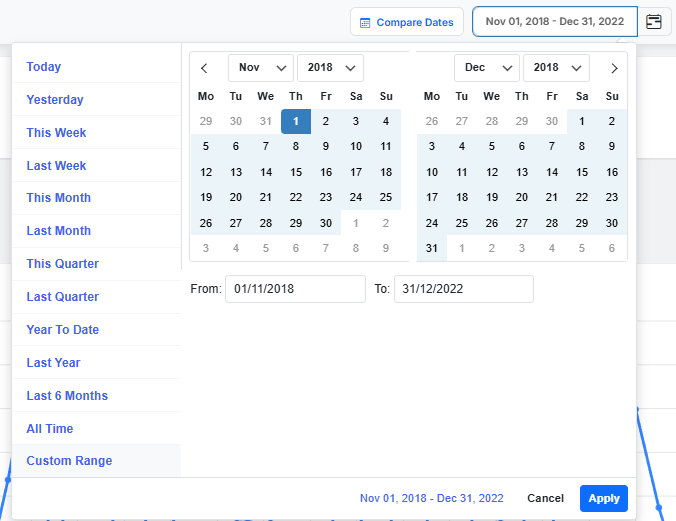Click the Compare Dates button
The height and width of the screenshot is (521, 676).
[406, 22]
